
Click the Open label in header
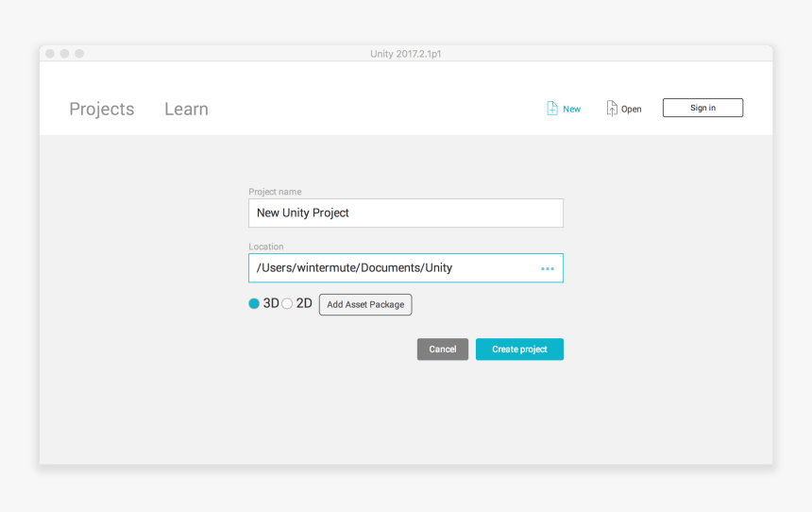632,110
